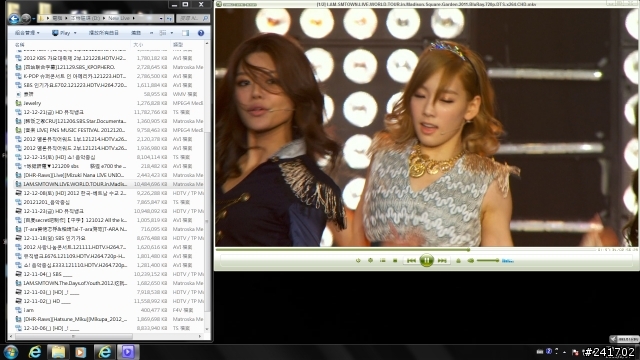
Task: Open the Organize menu dropdown
Action: pos(27,33)
